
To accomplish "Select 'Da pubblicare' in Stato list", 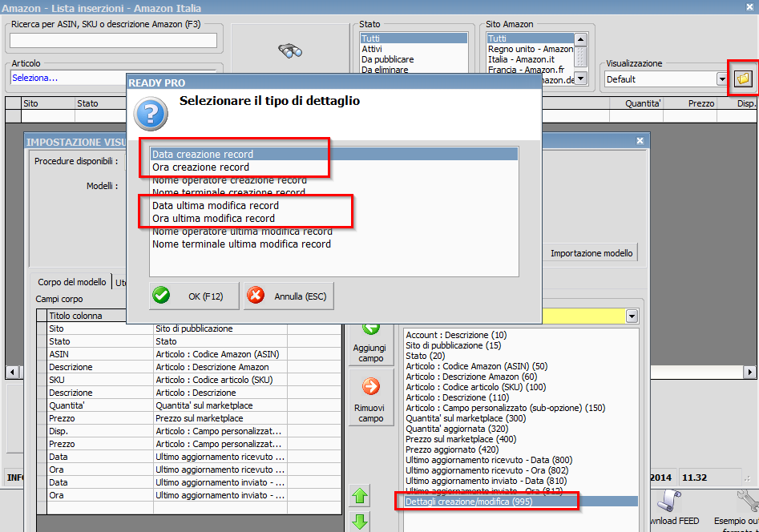I will 414,59.
